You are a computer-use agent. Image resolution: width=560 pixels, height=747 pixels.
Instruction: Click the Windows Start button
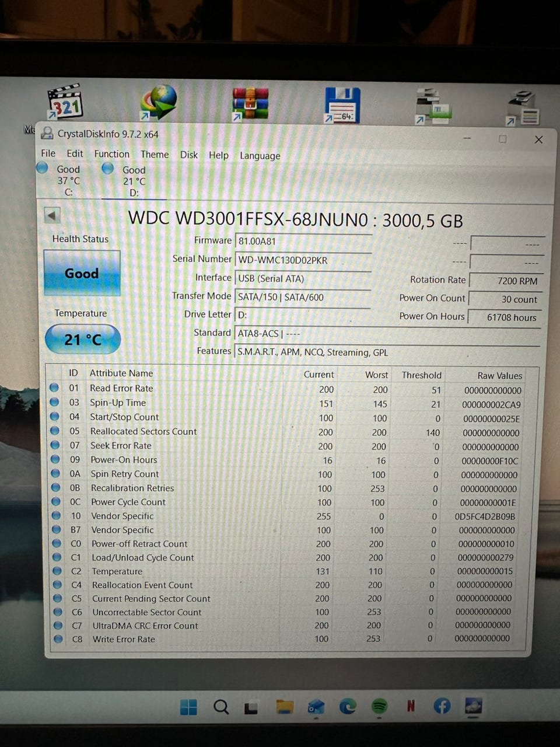(x=188, y=707)
